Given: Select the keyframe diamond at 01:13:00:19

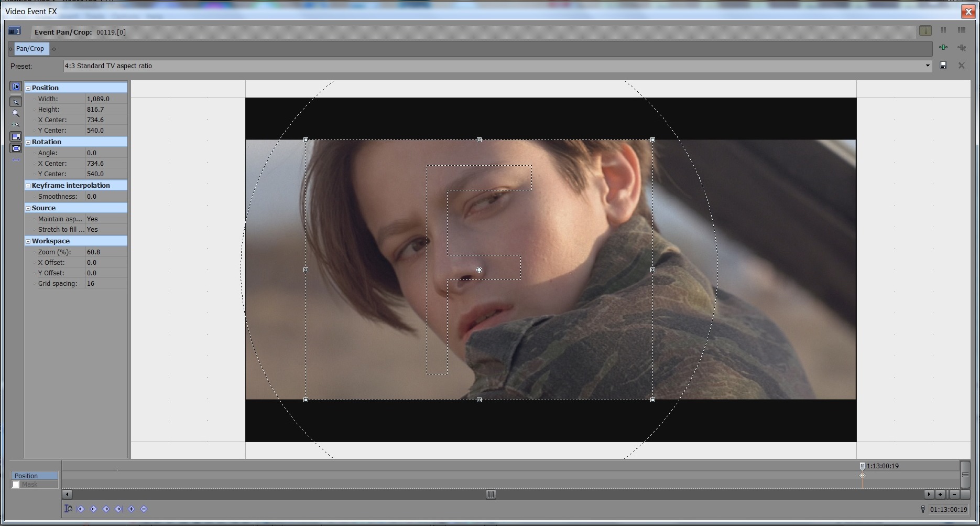Looking at the screenshot, I should pyautogui.click(x=862, y=476).
